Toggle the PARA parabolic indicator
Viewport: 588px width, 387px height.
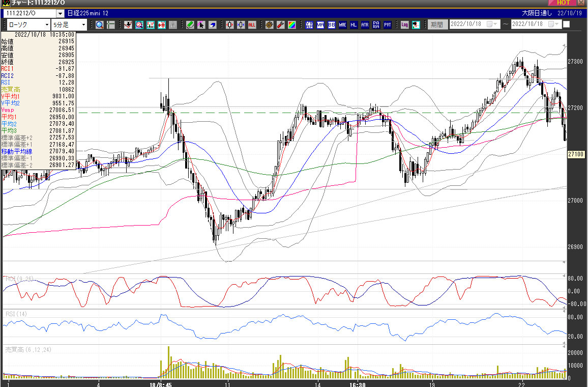pyautogui.click(x=376, y=25)
